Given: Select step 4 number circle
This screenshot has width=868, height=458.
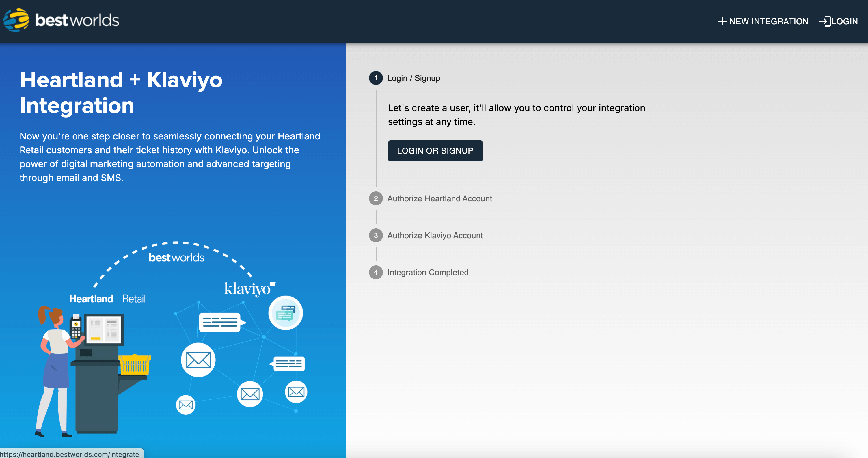Looking at the screenshot, I should coord(376,272).
